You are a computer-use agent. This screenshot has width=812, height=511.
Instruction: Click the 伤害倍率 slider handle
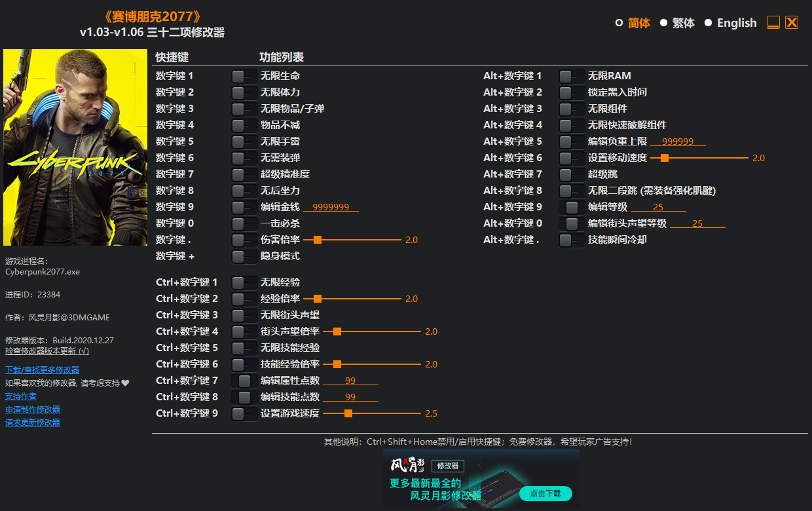pos(318,239)
